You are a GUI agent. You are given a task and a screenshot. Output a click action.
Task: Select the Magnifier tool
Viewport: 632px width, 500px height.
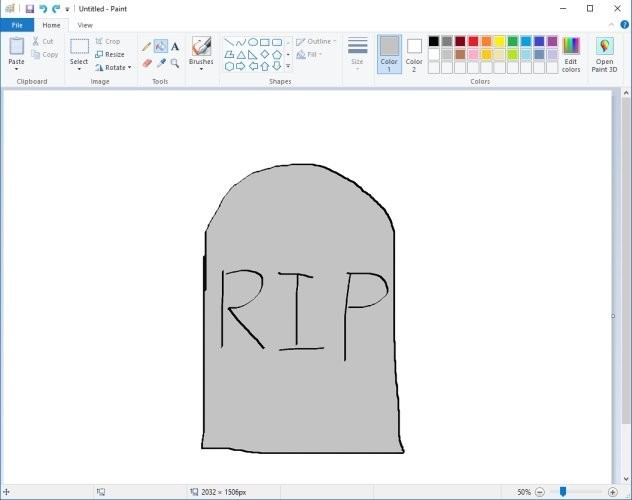175,62
